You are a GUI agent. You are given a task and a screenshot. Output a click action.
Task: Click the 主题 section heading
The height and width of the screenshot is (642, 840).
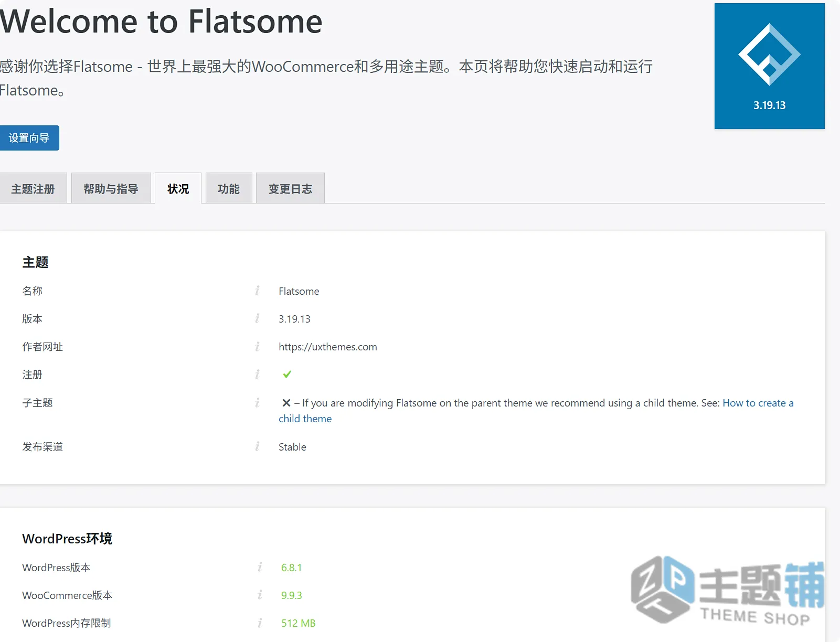(x=35, y=262)
